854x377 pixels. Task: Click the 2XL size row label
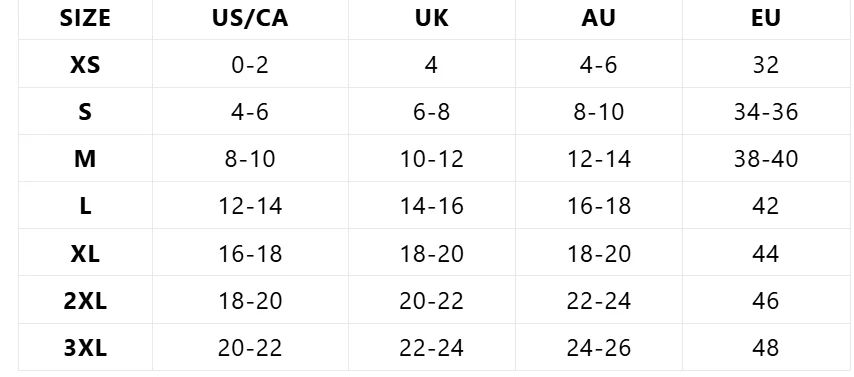85,300
